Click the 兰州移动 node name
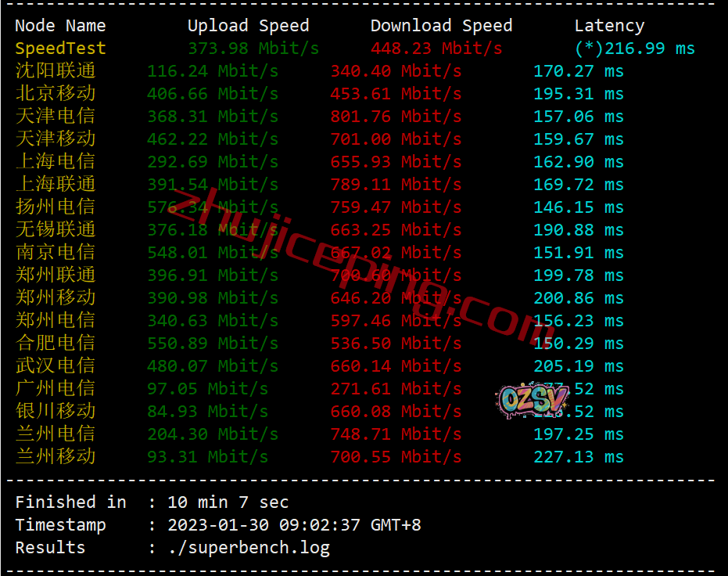 tap(56, 456)
